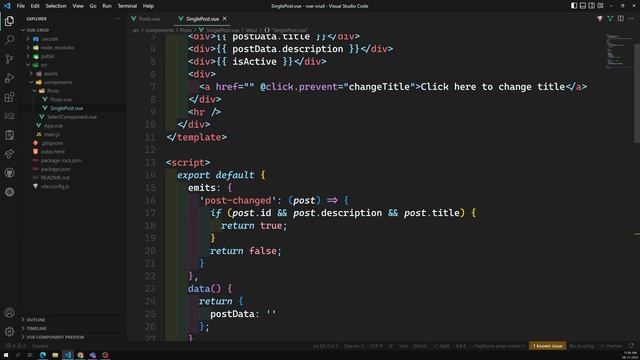Expand the .vscode folder

(x=28, y=39)
